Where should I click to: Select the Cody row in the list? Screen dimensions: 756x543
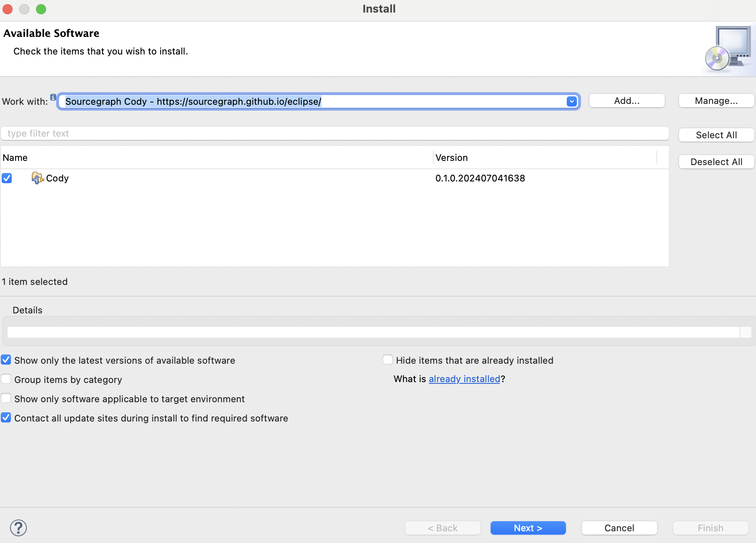coord(334,178)
